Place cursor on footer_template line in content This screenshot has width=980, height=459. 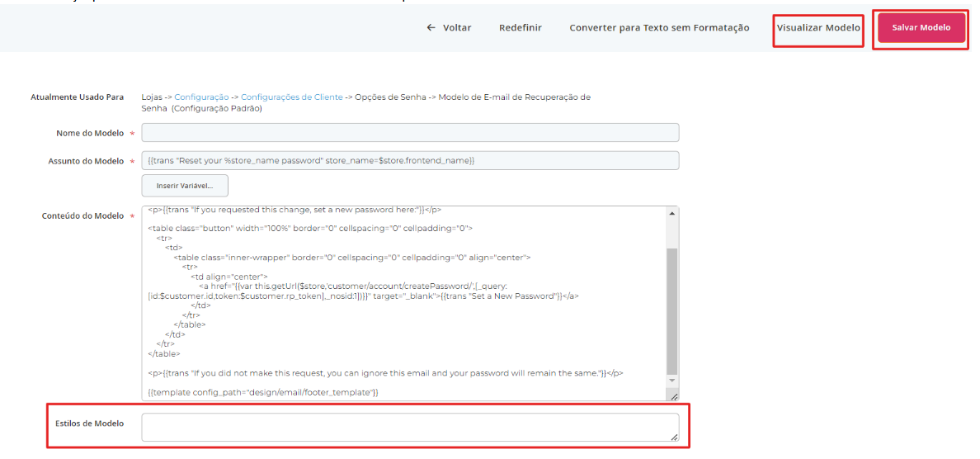click(x=264, y=392)
